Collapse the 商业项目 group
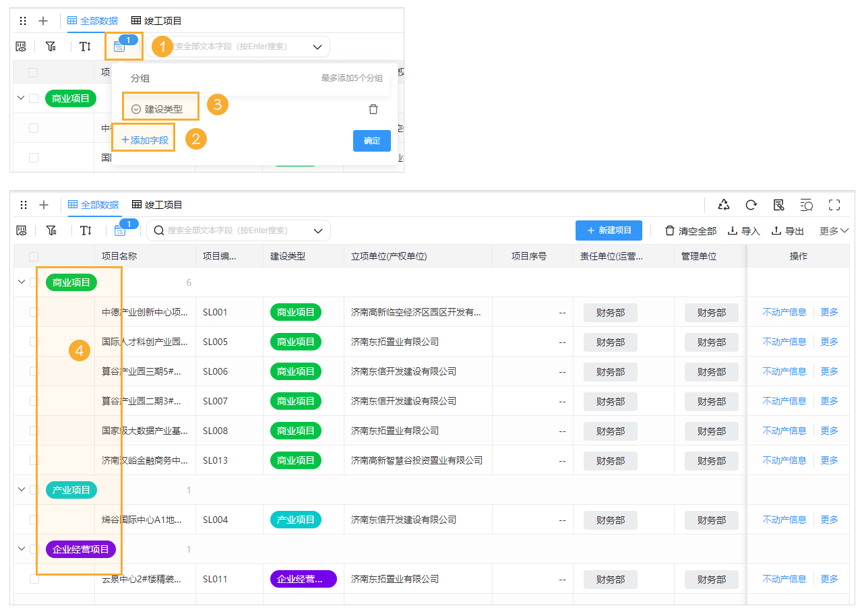 22,282
